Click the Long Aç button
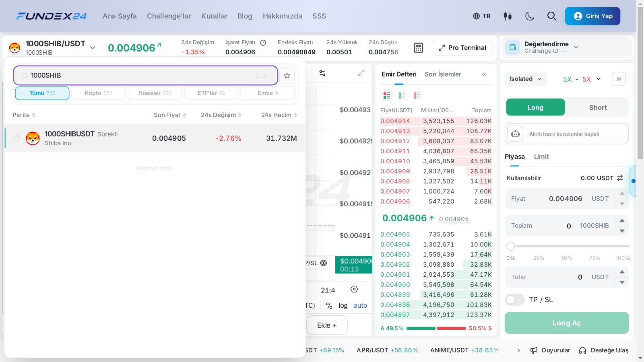Viewport: 644px width, 362px height. pyautogui.click(x=566, y=323)
